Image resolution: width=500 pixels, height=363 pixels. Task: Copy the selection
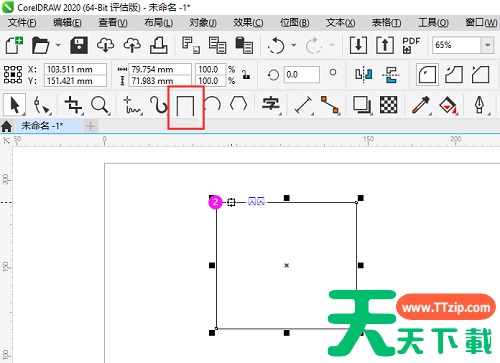(x=217, y=45)
